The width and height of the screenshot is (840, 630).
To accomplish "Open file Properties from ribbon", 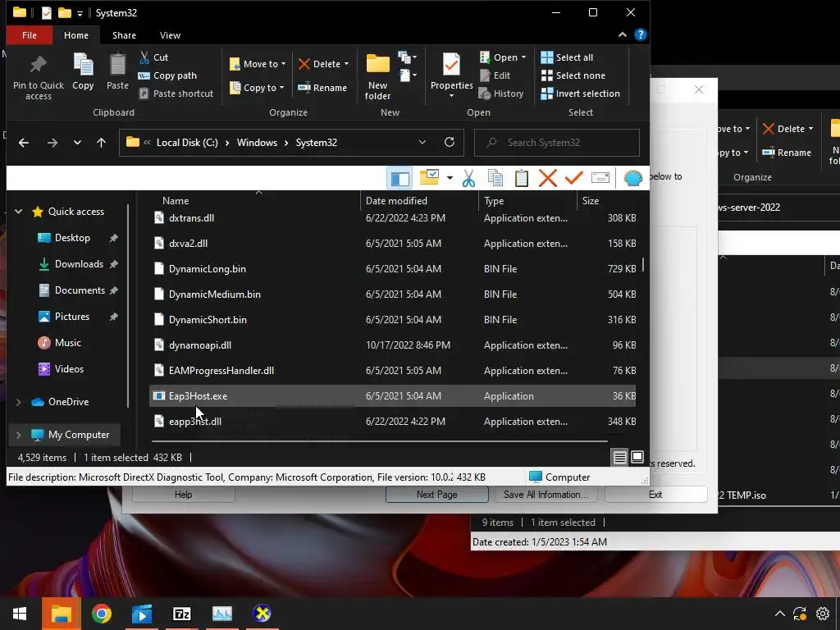I will [x=452, y=75].
